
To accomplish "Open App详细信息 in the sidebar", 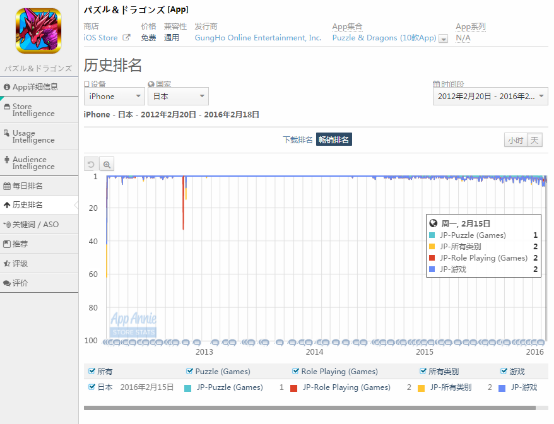I will (39, 87).
